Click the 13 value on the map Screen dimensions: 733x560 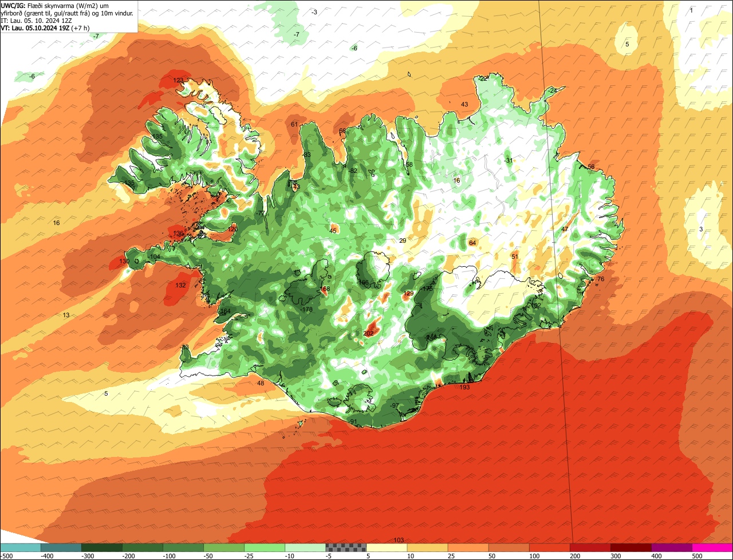(66, 315)
